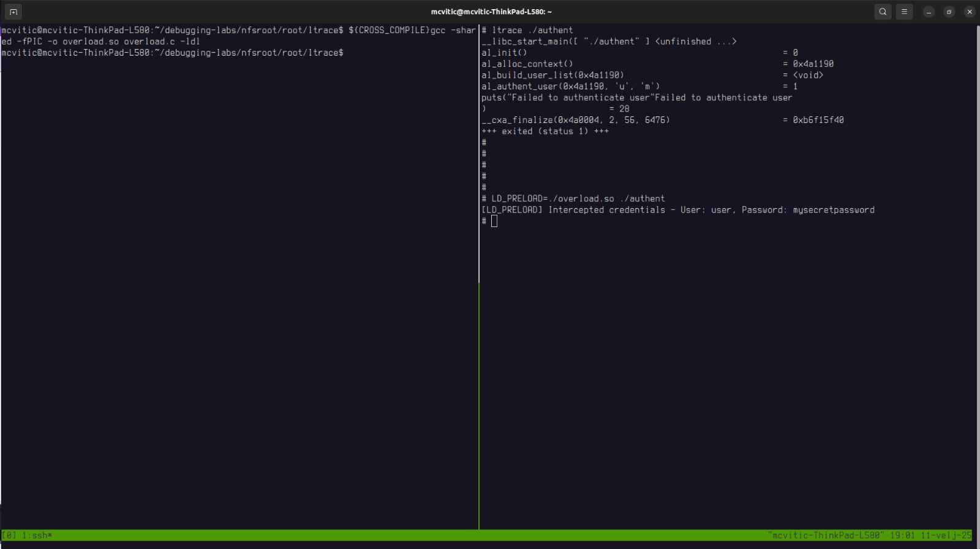Close the terminal window
This screenshot has width=980, height=549.
[970, 12]
